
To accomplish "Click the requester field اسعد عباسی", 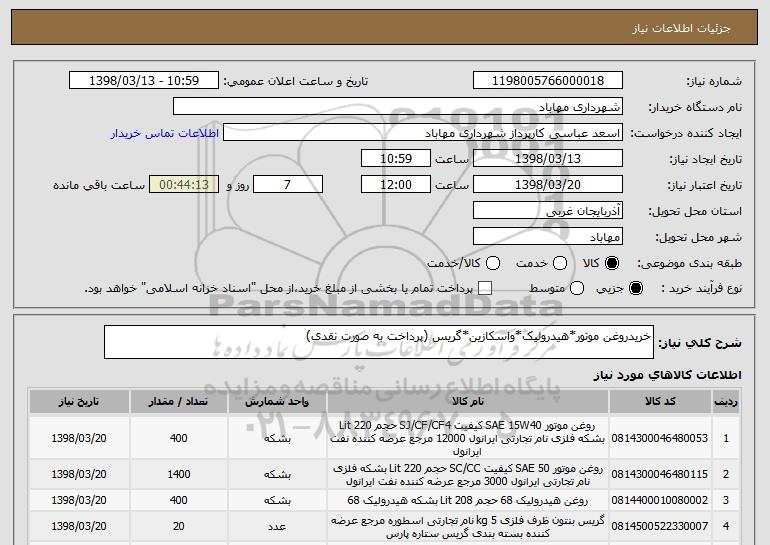I will click(x=423, y=133).
